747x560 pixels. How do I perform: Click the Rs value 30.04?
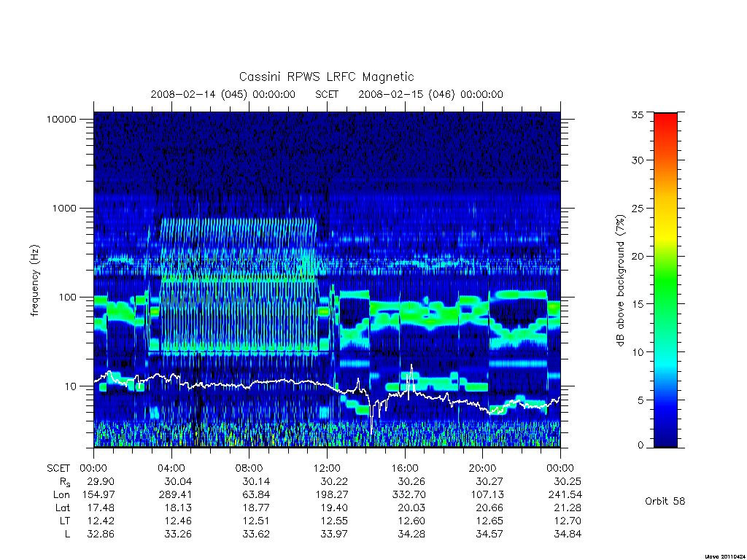coord(178,481)
